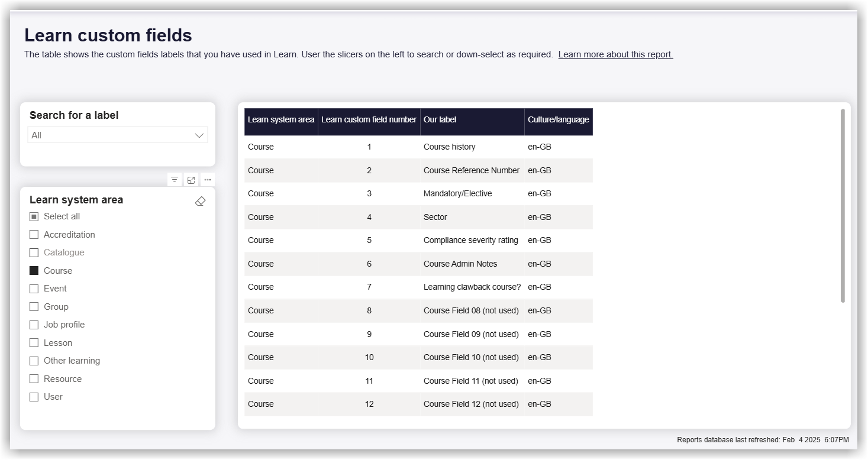Toggle the Select all checkbox
This screenshot has height=460, width=868.
(x=34, y=216)
